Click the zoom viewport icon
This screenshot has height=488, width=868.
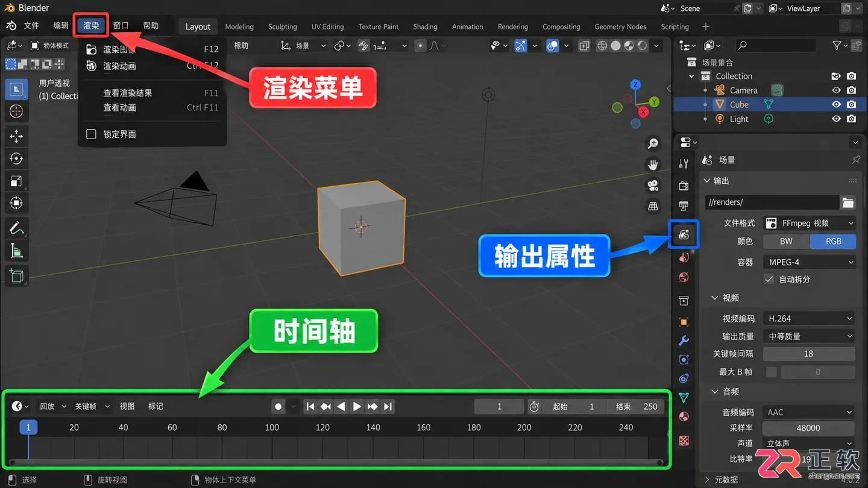653,143
